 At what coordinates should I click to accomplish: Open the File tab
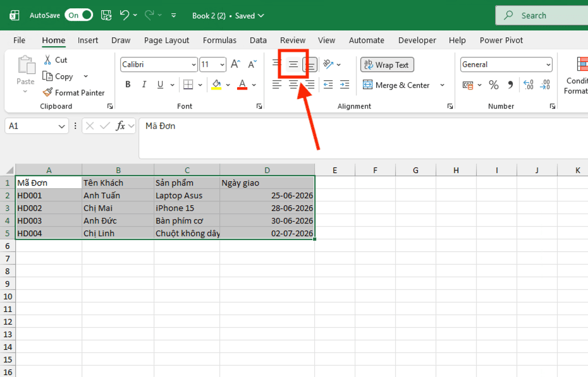tap(19, 40)
